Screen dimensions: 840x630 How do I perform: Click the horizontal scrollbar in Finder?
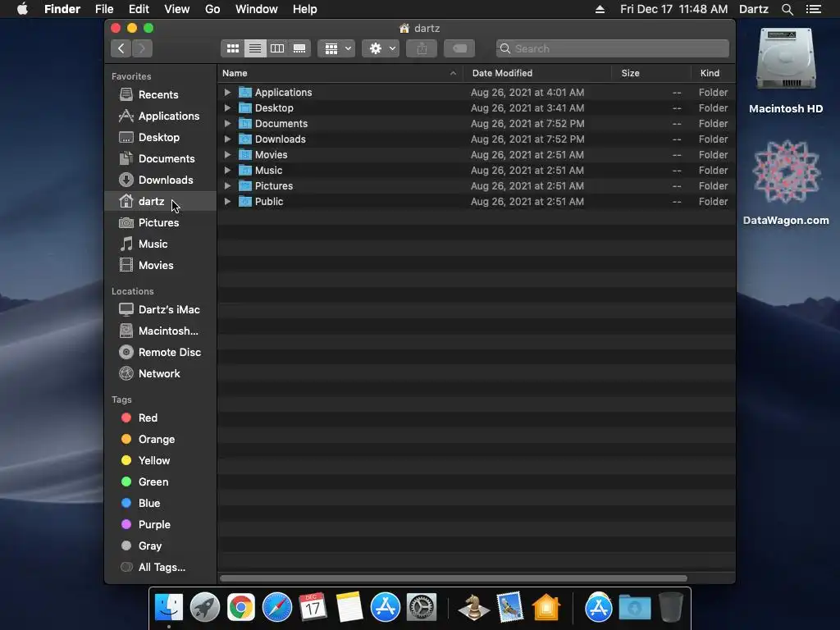[454, 578]
